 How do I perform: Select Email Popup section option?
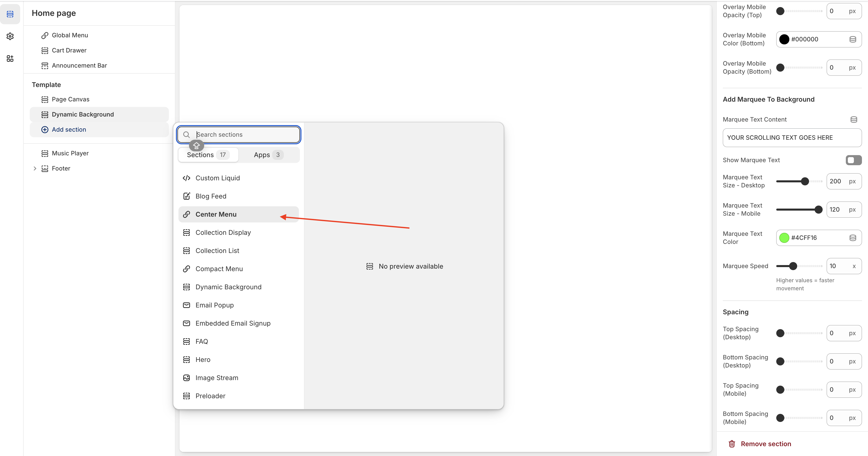(x=214, y=305)
